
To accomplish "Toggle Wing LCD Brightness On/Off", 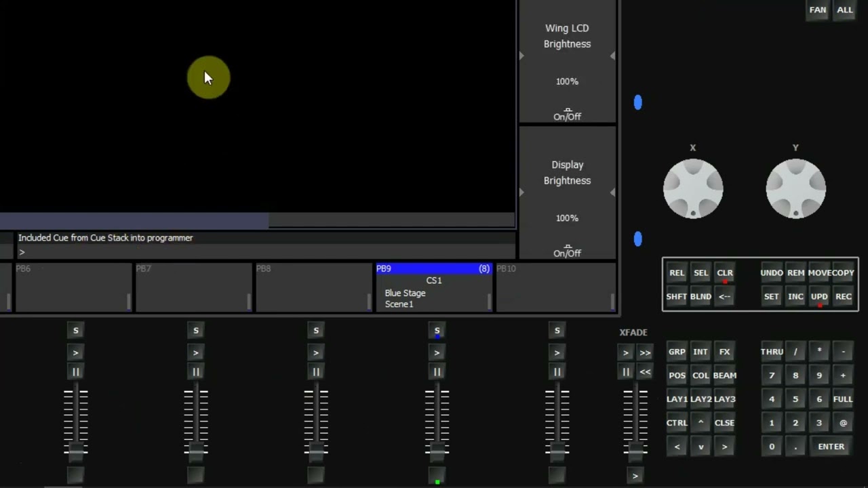I will 567,115.
